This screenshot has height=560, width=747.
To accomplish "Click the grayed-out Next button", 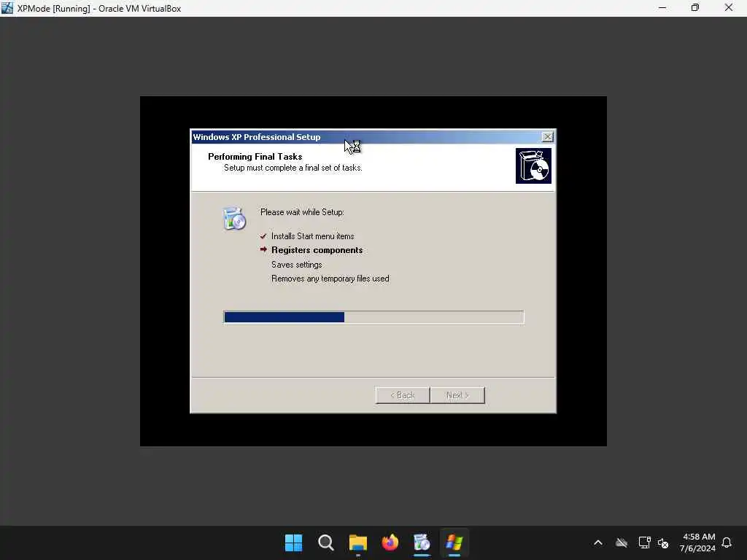I will [457, 395].
